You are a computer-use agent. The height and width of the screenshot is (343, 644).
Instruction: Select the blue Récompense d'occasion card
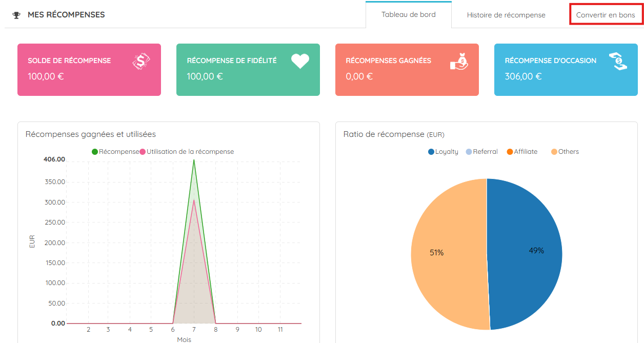click(x=566, y=70)
